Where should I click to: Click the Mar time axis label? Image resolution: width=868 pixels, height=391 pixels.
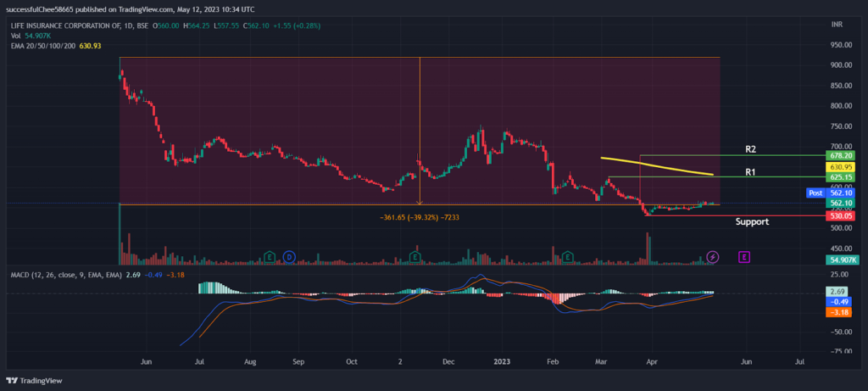pyautogui.click(x=601, y=361)
